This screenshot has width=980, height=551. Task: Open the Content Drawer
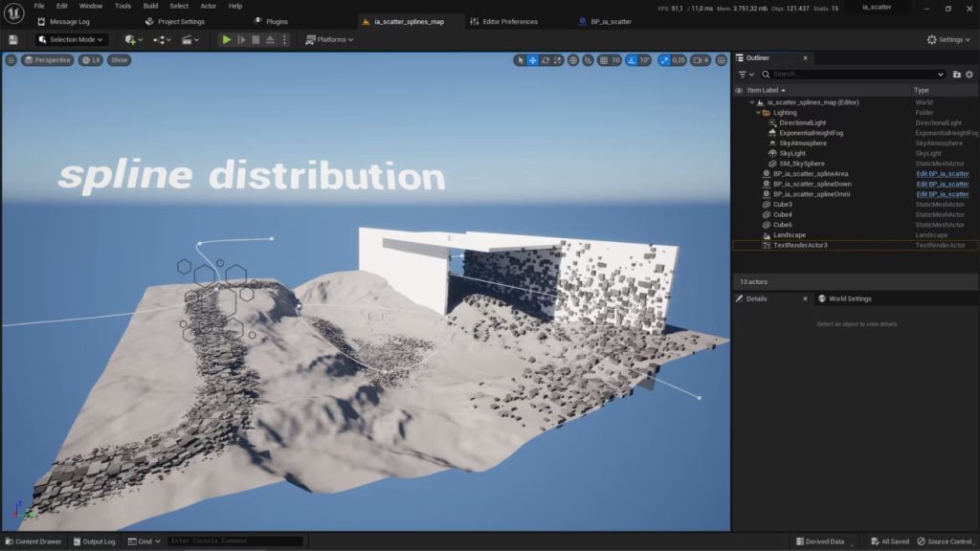click(x=33, y=541)
